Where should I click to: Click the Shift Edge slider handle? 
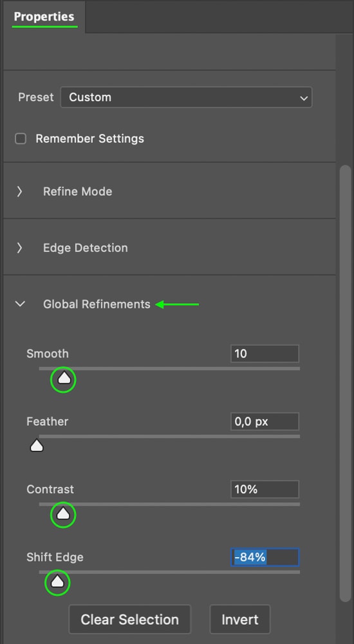tap(57, 581)
